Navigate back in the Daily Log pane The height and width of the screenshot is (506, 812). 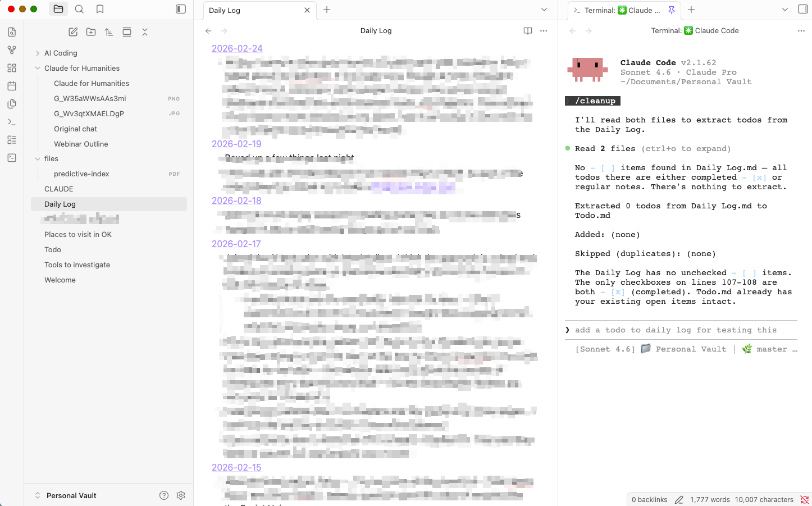pos(208,31)
